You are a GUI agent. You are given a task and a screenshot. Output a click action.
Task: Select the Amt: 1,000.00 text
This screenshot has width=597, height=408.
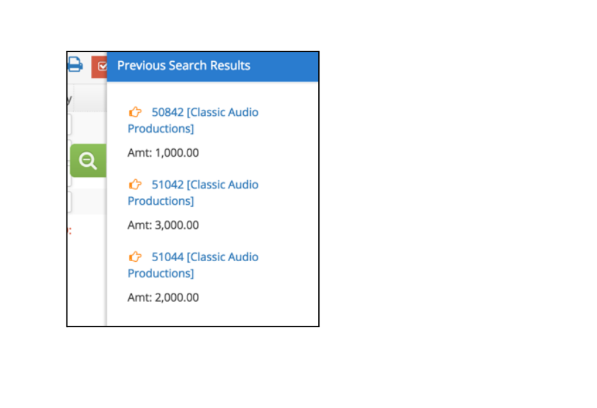click(163, 153)
